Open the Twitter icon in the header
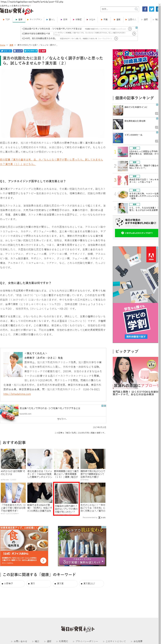The image size is (161, 644). pos(152,9)
